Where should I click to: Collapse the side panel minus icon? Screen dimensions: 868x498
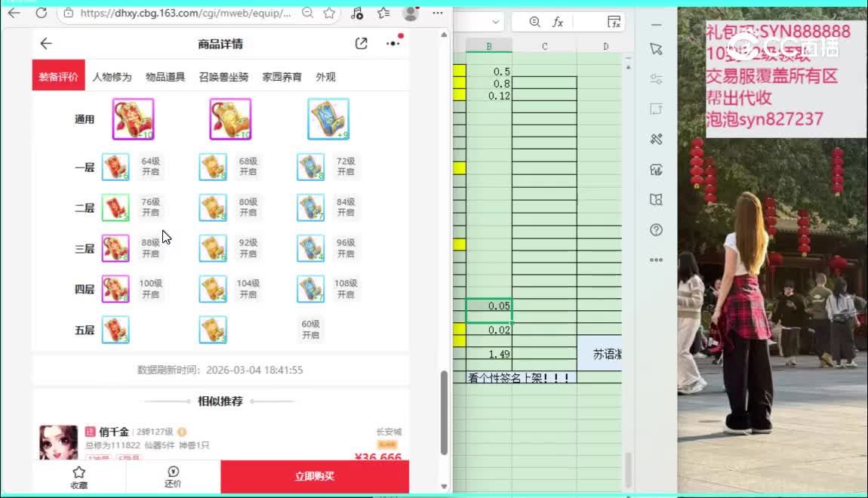tap(656, 25)
